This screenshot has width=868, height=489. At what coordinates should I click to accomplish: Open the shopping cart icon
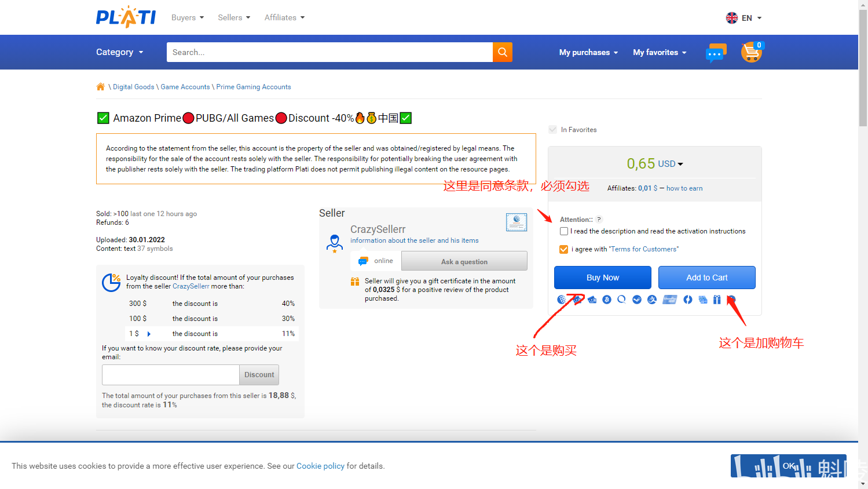[752, 52]
